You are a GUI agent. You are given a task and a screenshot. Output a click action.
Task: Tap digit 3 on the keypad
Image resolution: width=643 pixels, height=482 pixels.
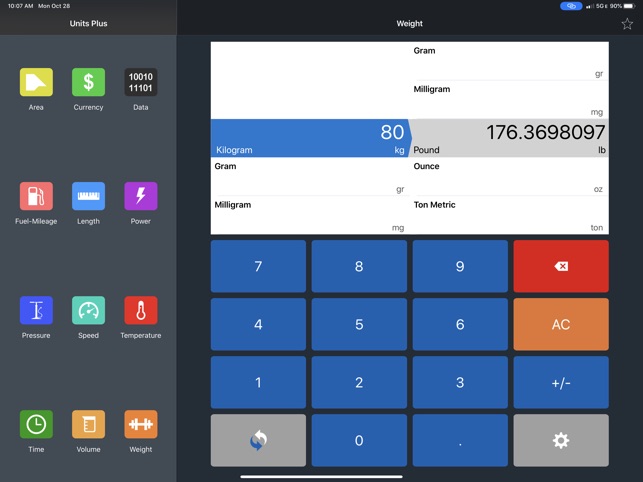(x=460, y=382)
